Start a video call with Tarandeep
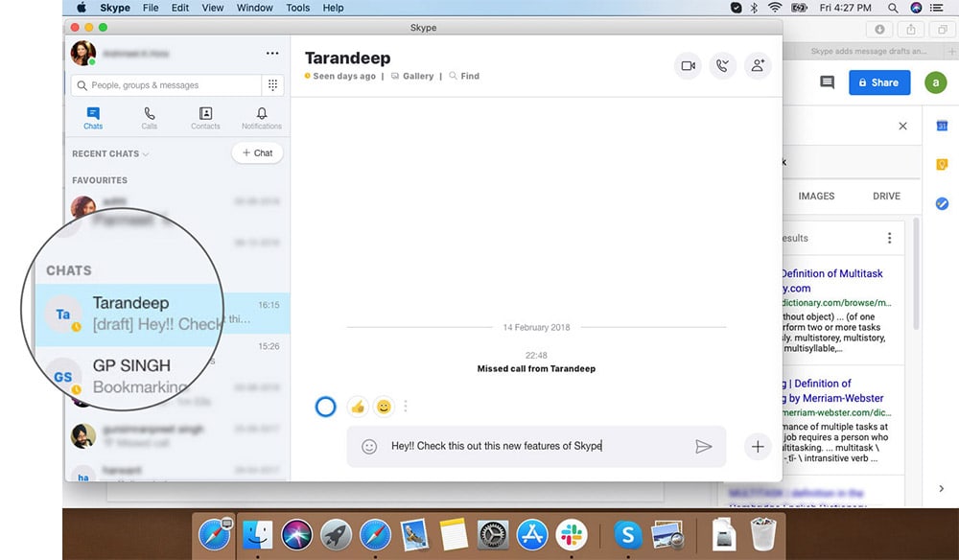 [687, 66]
